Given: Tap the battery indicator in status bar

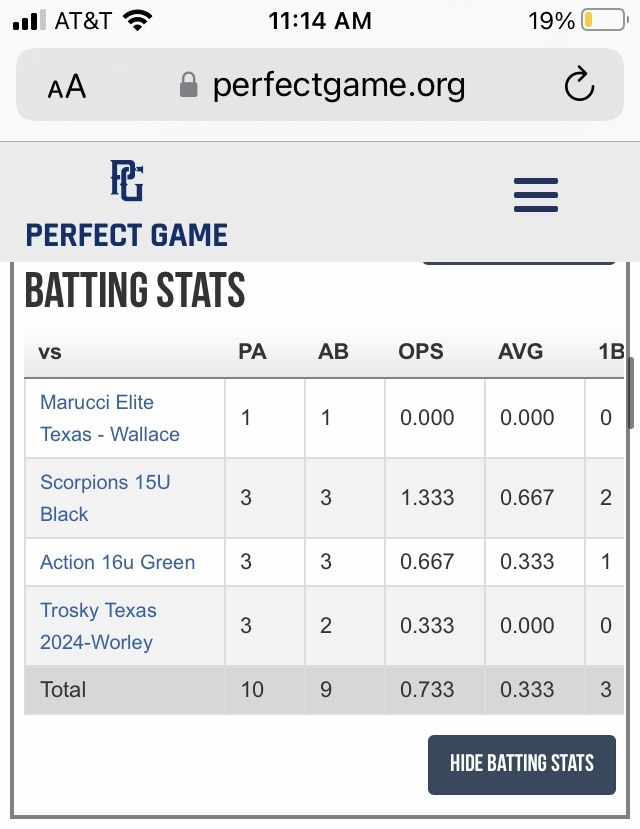Looking at the screenshot, I should (604, 21).
